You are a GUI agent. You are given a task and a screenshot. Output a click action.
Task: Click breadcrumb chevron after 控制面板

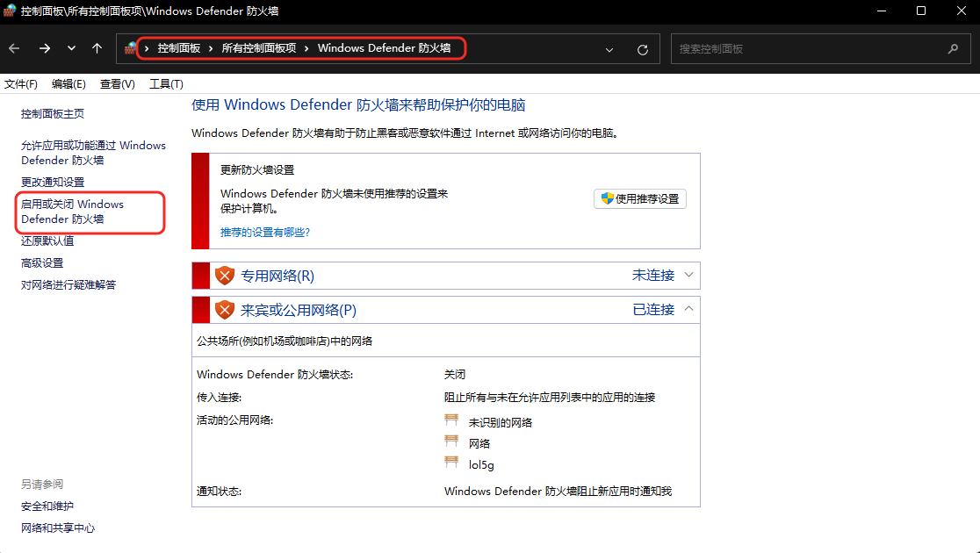point(212,49)
